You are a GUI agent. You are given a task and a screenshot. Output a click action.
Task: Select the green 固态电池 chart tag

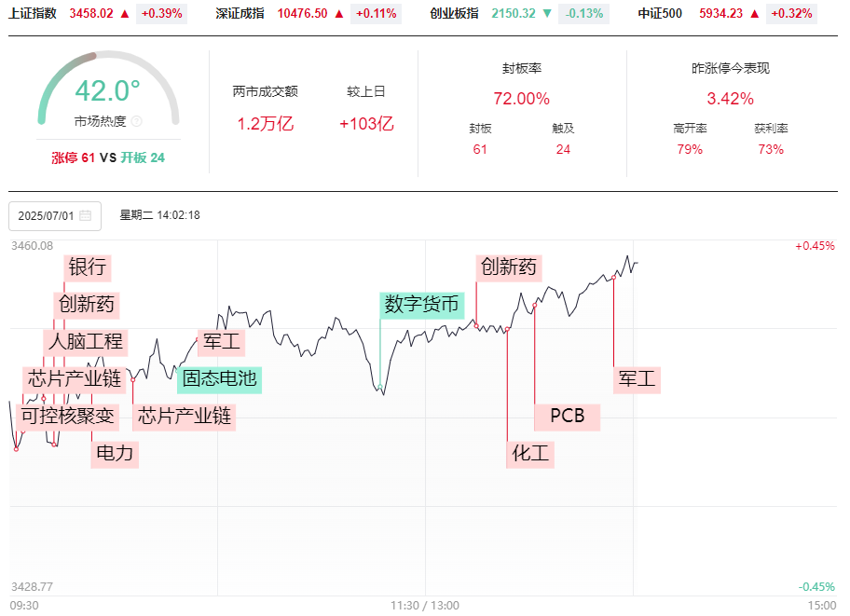pos(219,378)
